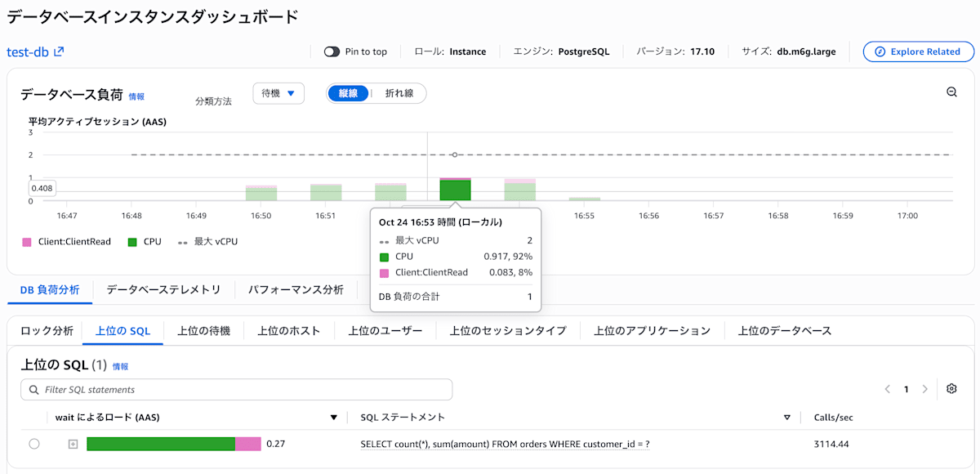Image resolution: width=980 pixels, height=474 pixels.
Task: Click the 17:00 time axis label
Action: [908, 216]
